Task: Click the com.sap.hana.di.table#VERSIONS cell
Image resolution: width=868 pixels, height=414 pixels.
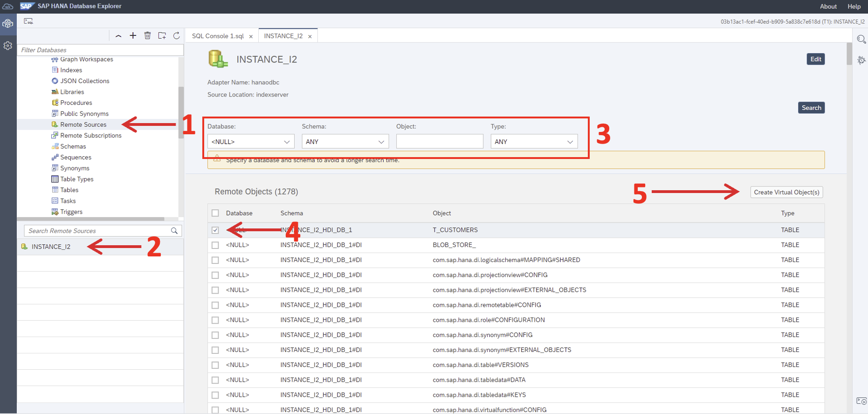Action: [480, 365]
